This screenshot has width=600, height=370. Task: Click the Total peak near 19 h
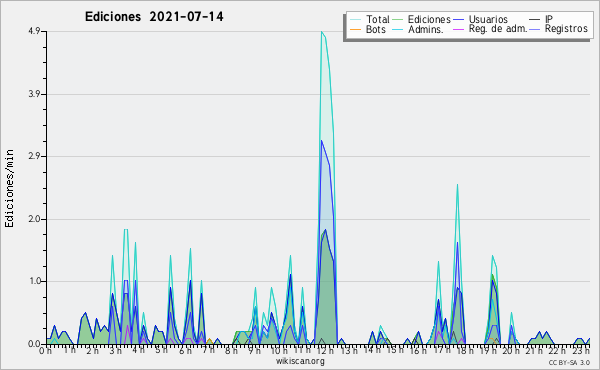point(492,256)
